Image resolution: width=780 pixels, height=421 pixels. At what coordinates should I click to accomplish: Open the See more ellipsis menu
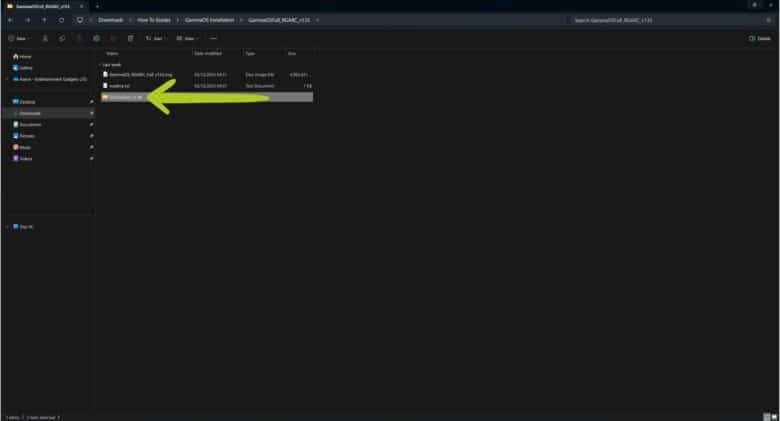click(x=213, y=38)
